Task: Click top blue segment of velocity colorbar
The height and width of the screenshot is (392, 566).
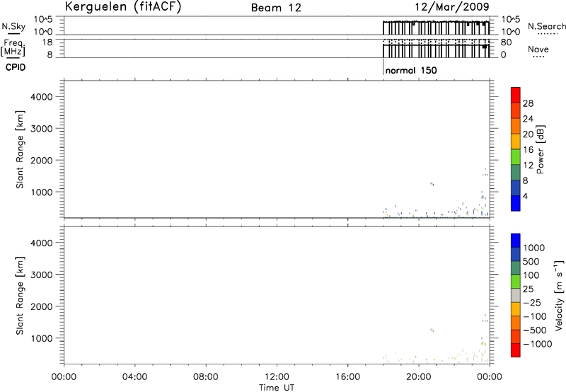Action: click(516, 241)
